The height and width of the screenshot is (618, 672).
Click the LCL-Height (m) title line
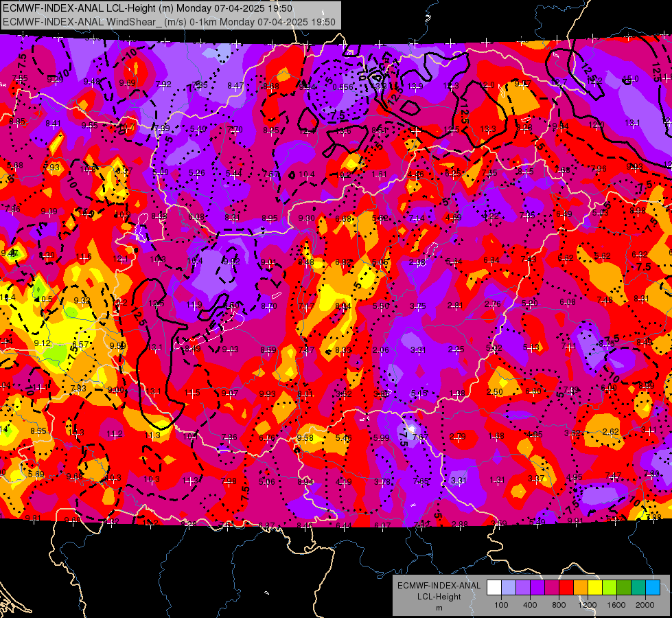tap(148, 8)
